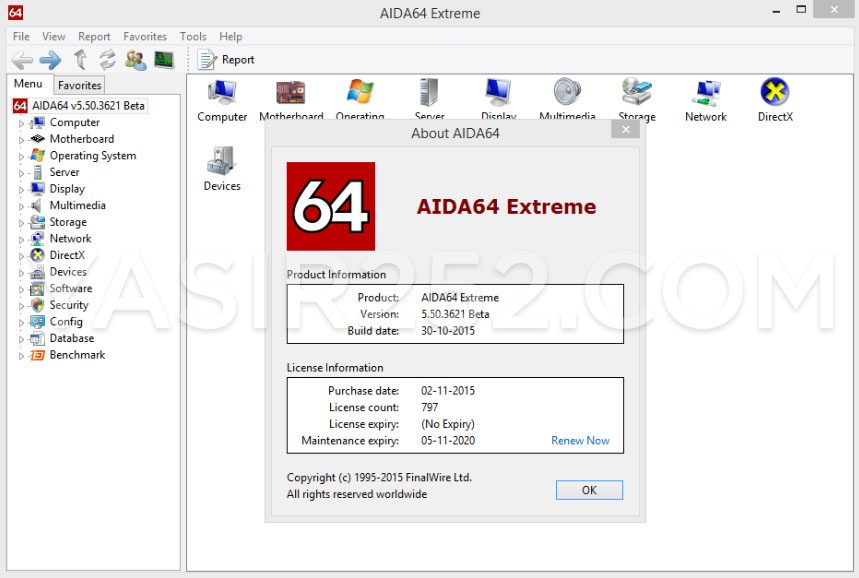Select the Database tree icon
The image size is (859, 578).
pyautogui.click(x=37, y=339)
